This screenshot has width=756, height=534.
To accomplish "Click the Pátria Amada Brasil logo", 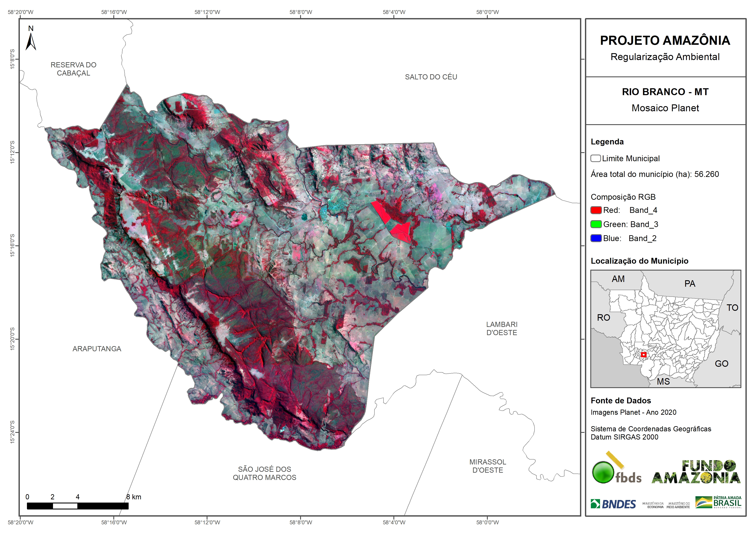I will 718,502.
